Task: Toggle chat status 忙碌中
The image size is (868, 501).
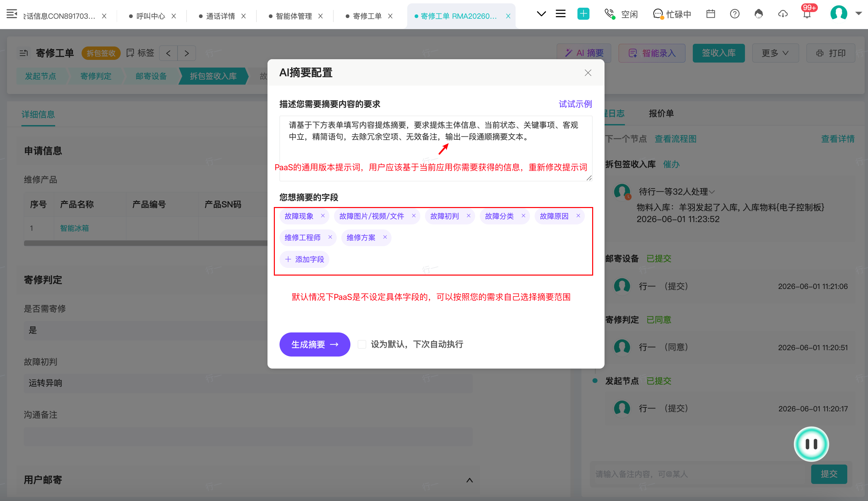Action: coord(672,14)
